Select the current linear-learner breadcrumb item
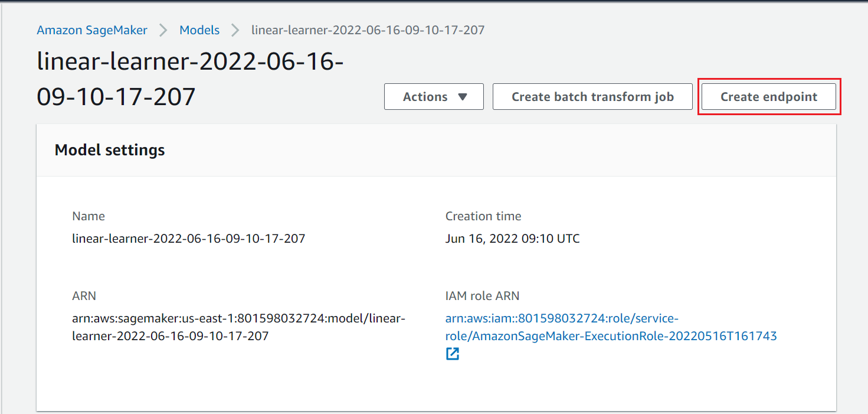 click(x=368, y=30)
